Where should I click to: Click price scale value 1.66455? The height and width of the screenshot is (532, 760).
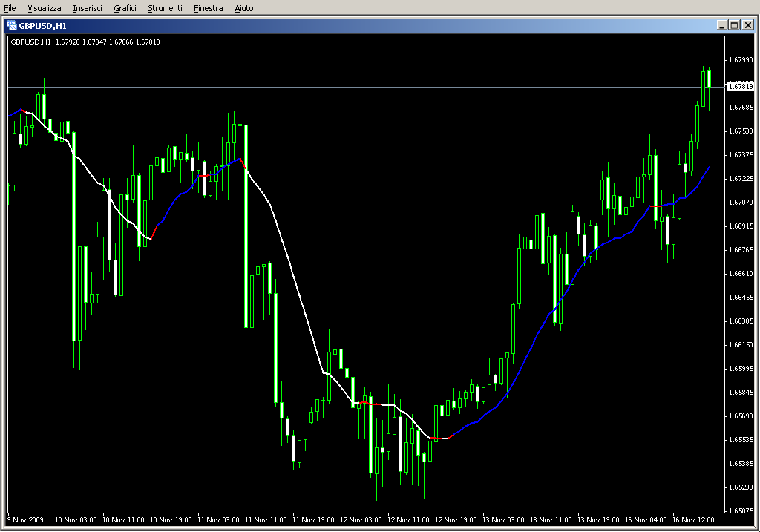click(741, 298)
